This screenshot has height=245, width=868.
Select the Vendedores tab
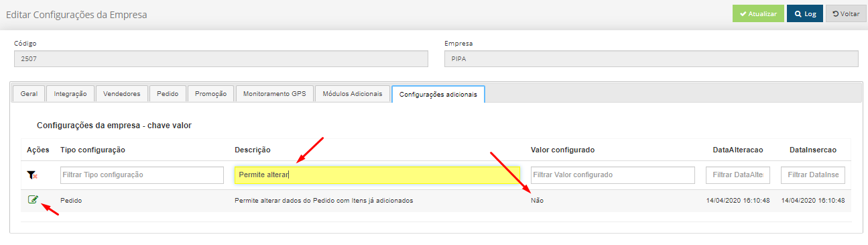[121, 94]
